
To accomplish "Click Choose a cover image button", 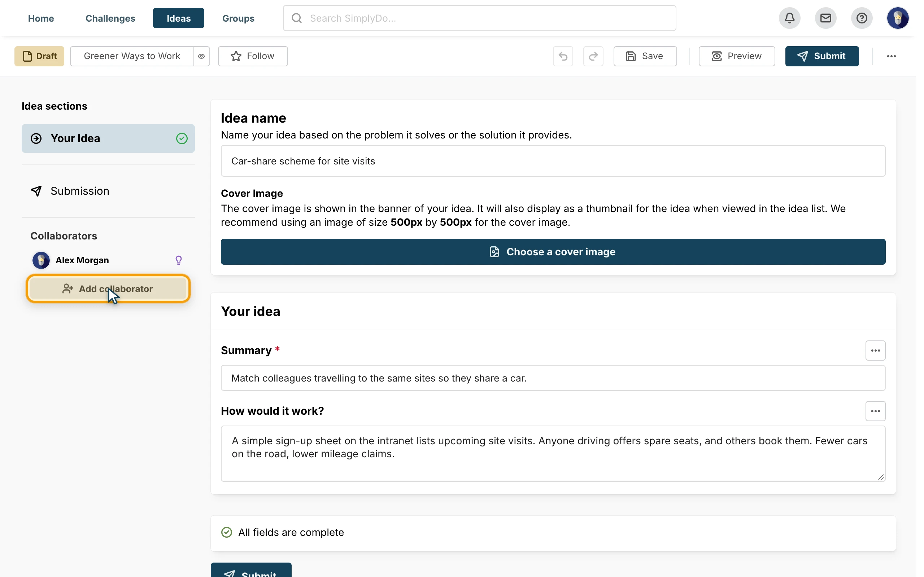I will click(x=553, y=252).
